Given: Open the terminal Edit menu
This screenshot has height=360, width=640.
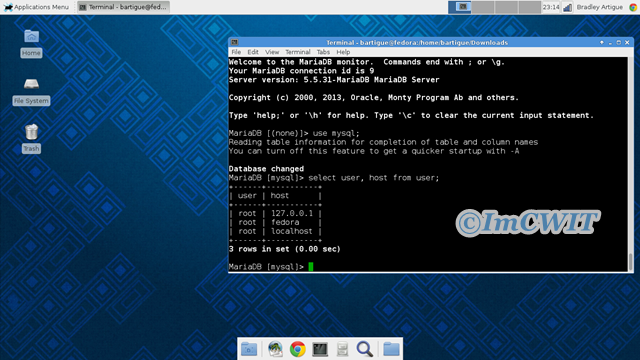Looking at the screenshot, I should (x=253, y=52).
